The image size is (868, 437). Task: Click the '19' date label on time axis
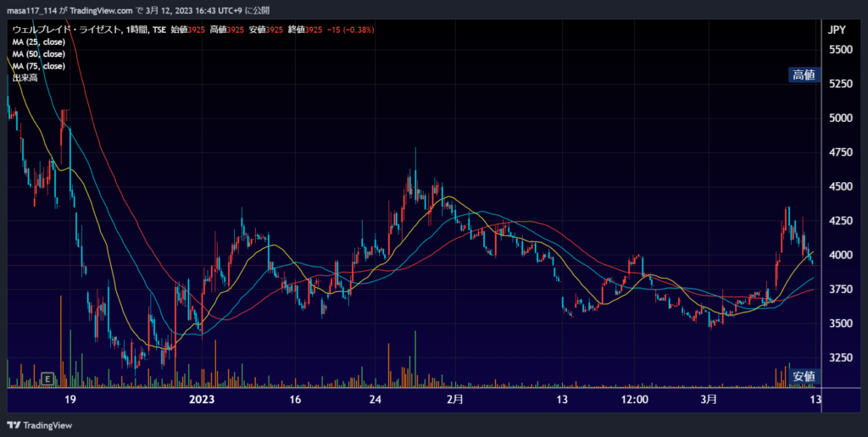[x=70, y=400]
